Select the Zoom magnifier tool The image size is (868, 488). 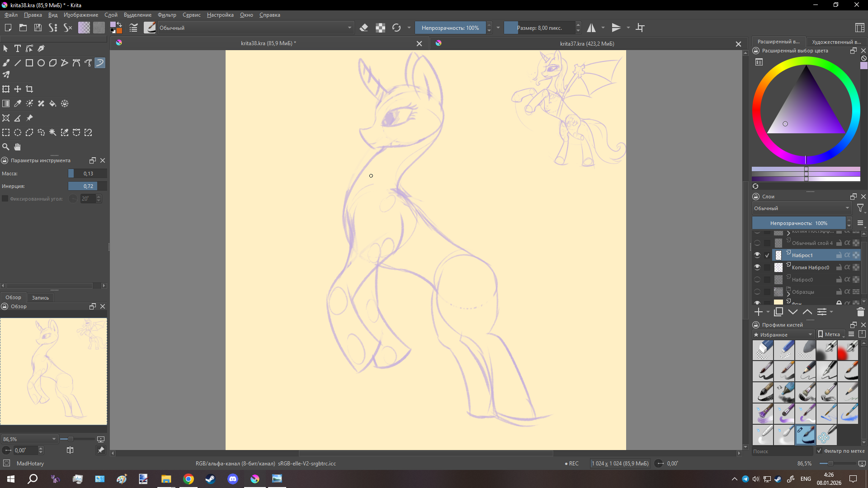(x=6, y=147)
